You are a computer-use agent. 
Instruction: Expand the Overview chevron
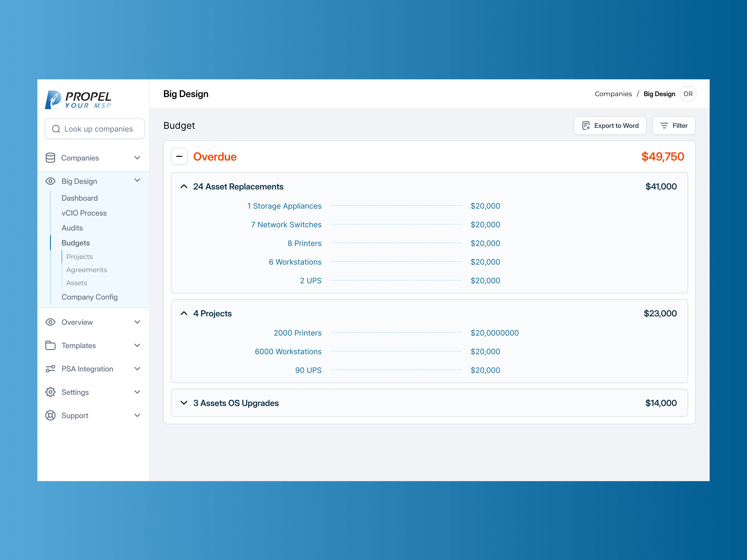[137, 322]
